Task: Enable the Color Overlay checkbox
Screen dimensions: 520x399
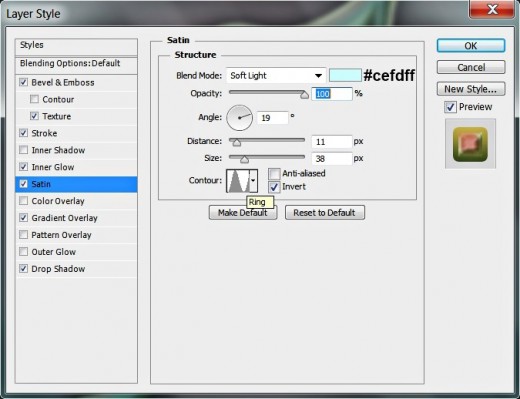Action: [23, 201]
